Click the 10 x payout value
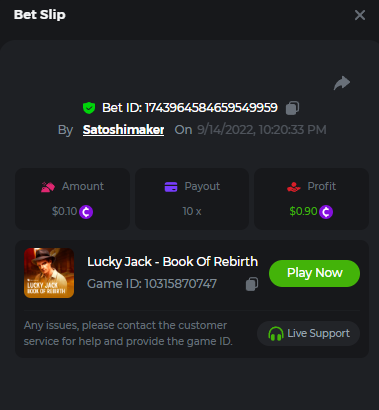This screenshot has height=410, width=379. [x=192, y=211]
